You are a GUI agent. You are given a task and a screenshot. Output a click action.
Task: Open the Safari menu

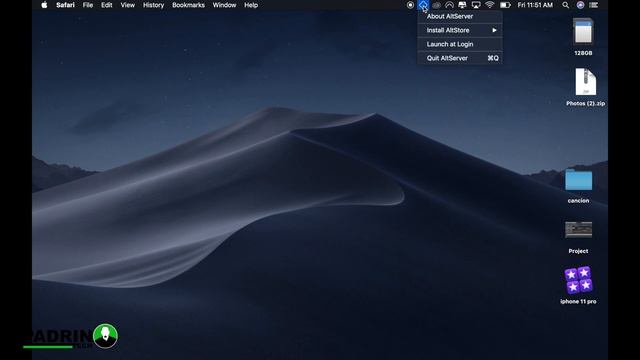click(65, 5)
